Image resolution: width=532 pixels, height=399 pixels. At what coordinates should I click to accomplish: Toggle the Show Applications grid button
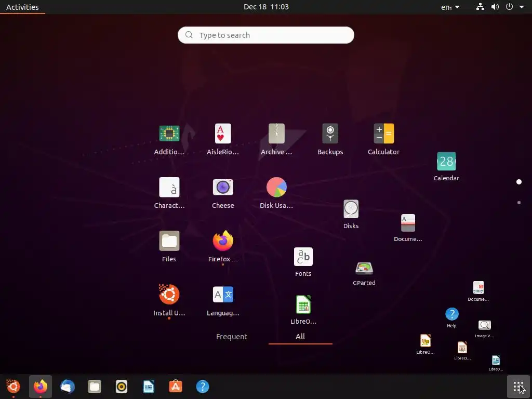click(518, 387)
